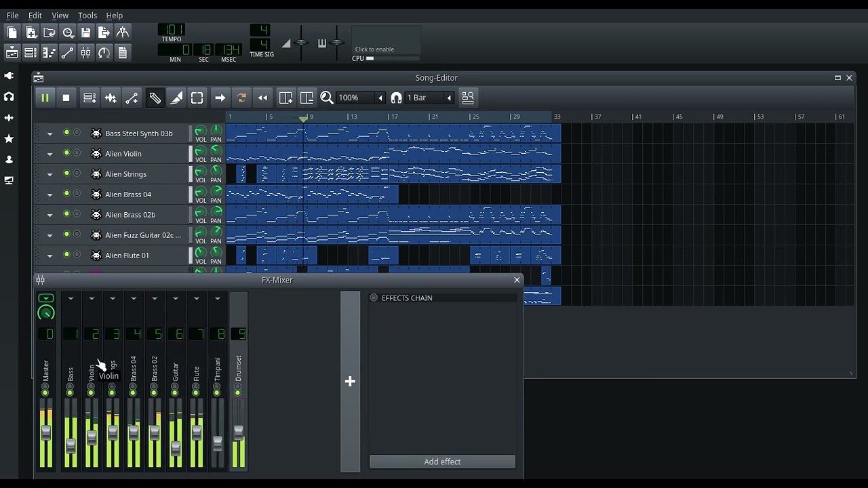Mute the Alien Violin track
The image size is (868, 488).
coord(66,153)
